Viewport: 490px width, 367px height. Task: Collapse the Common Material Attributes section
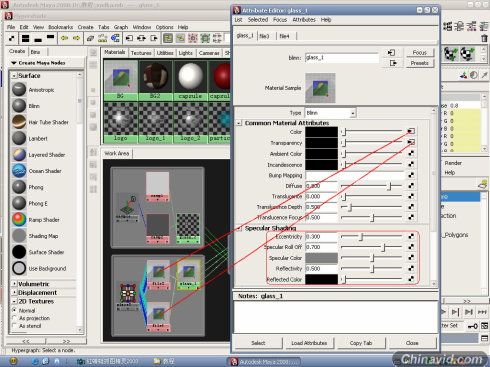(239, 123)
